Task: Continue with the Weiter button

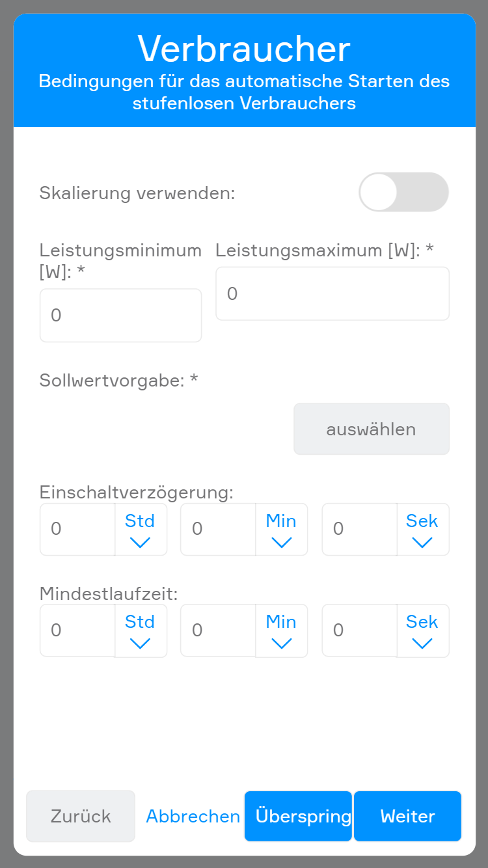Action: (407, 816)
